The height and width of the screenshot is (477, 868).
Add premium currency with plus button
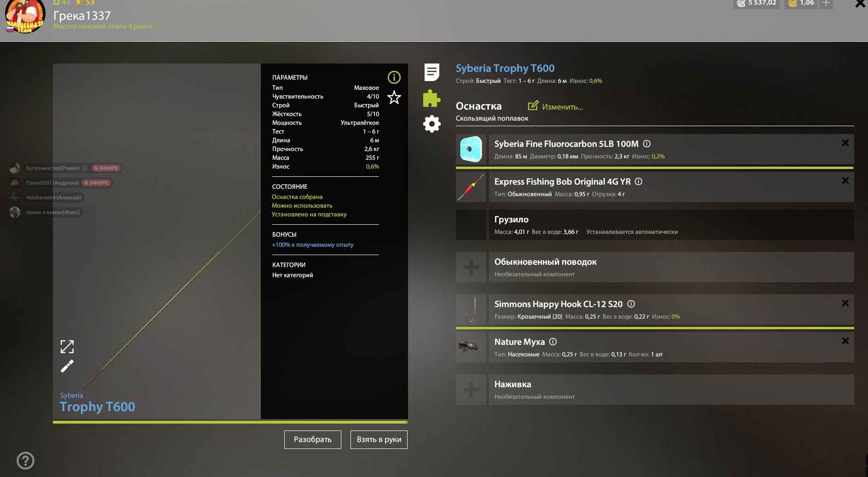tap(826, 4)
